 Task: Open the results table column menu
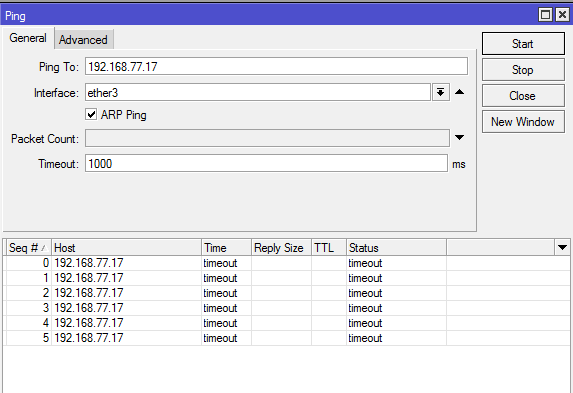(x=562, y=248)
